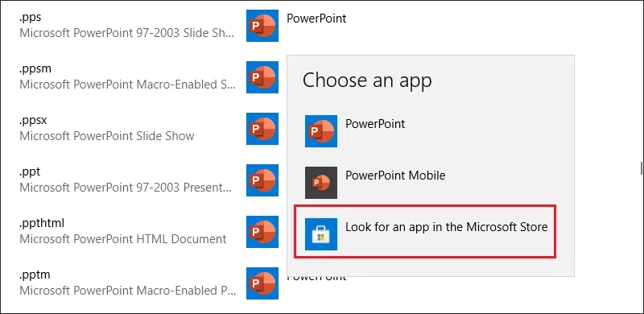Click Microsoft PowerPoint 97-2003 Slide Sh... description
The width and height of the screenshot is (644, 314).
127,33
